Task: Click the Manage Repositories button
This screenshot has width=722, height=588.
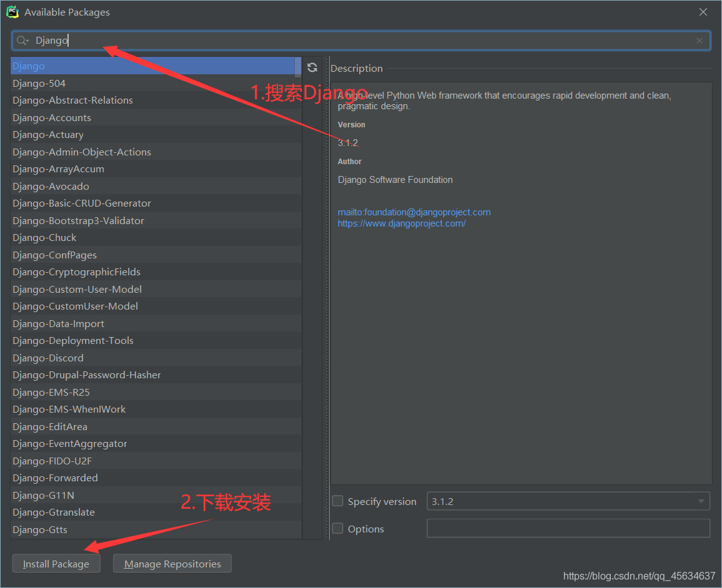Action: (x=172, y=564)
